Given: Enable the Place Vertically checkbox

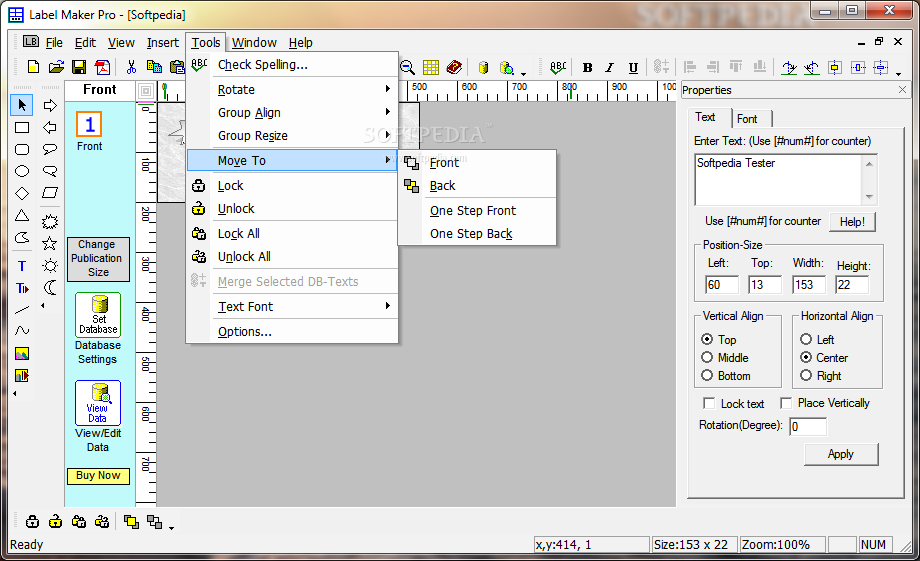Looking at the screenshot, I should (x=786, y=403).
